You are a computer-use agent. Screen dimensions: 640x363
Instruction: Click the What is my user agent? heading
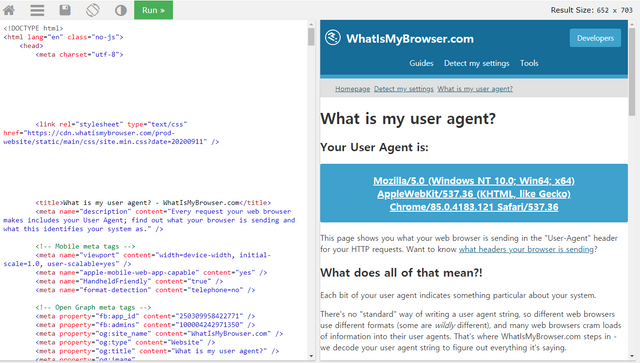[408, 119]
